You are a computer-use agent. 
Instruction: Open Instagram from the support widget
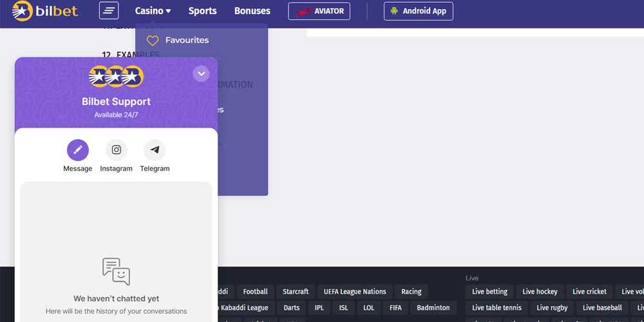(116, 156)
